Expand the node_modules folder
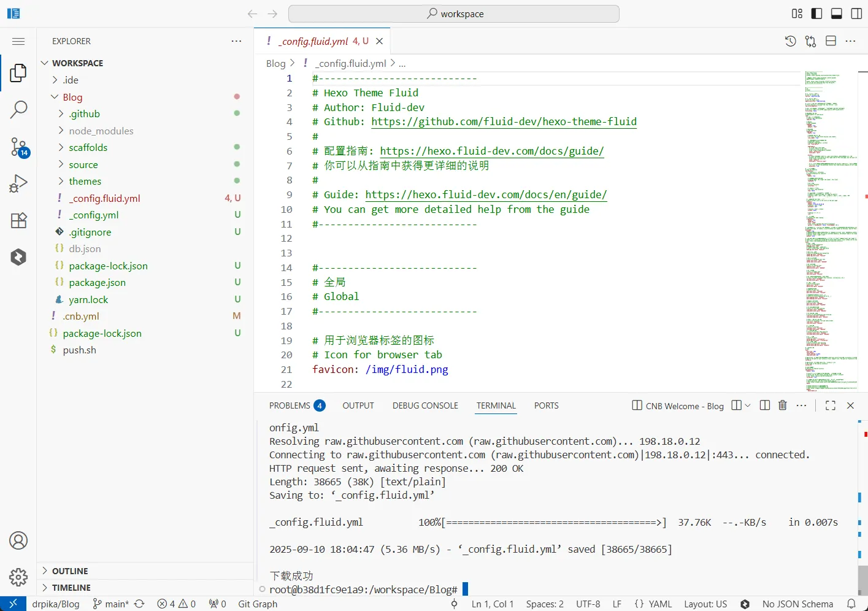The width and height of the screenshot is (868, 611). click(101, 131)
